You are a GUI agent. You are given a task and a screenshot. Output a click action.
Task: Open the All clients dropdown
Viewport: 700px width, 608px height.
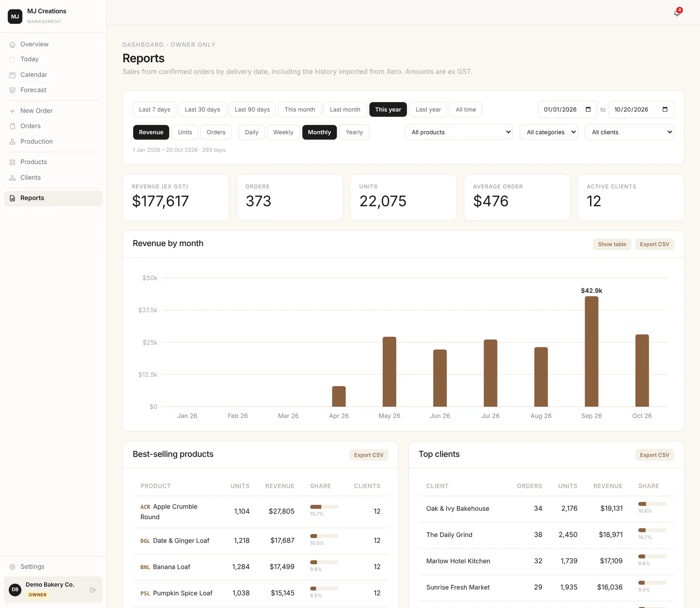(630, 132)
